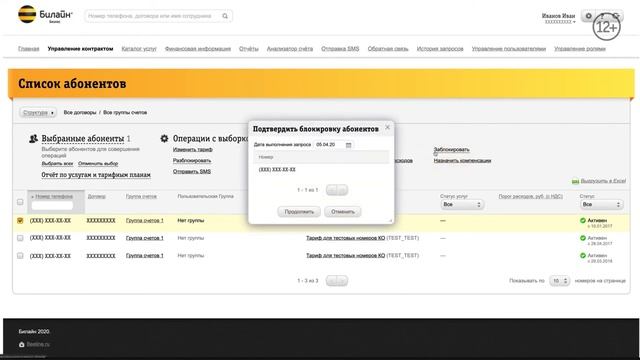Tick the select-all checkbox in table header
Viewport: 640px width, 360px height.
(20, 202)
